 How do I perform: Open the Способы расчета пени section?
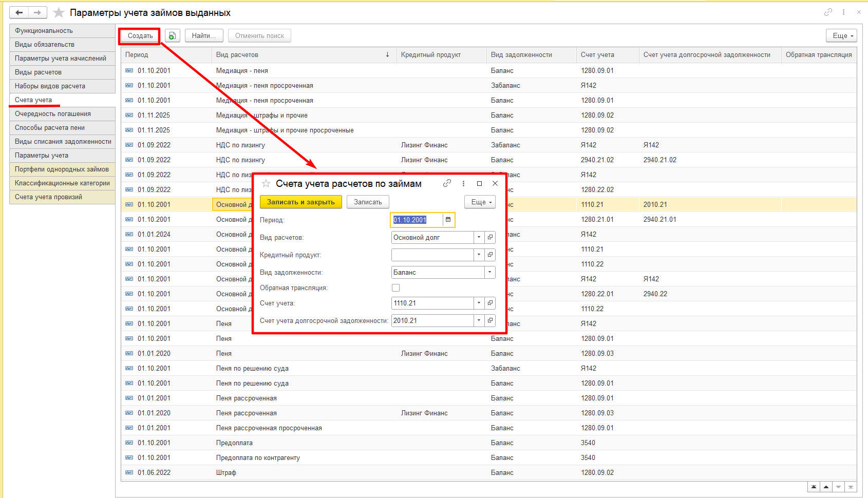coord(62,127)
